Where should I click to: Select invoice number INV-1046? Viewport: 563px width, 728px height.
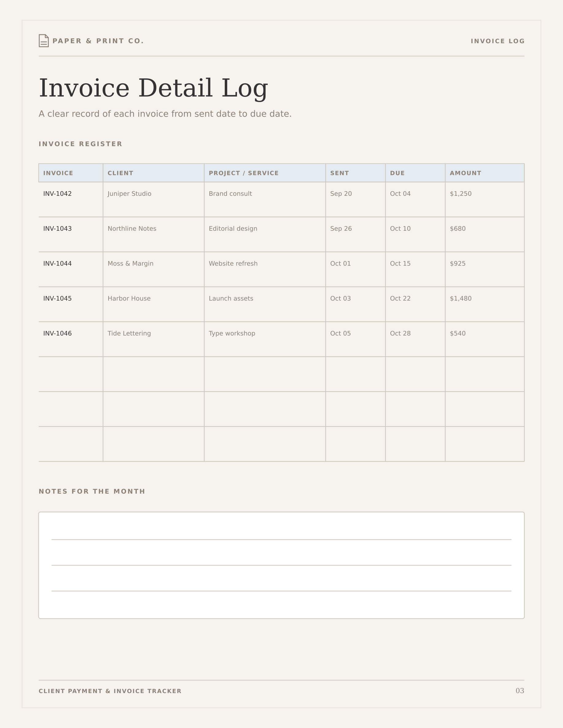coord(57,333)
